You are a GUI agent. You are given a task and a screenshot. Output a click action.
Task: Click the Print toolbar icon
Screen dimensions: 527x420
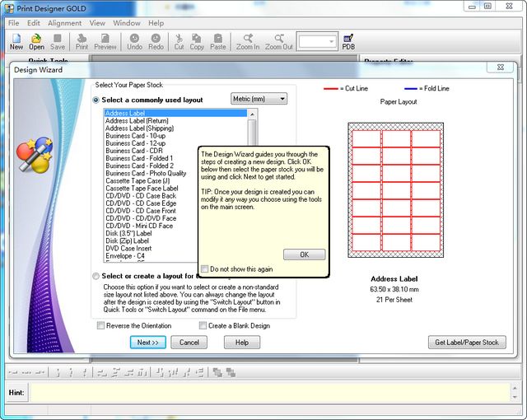pyautogui.click(x=82, y=41)
